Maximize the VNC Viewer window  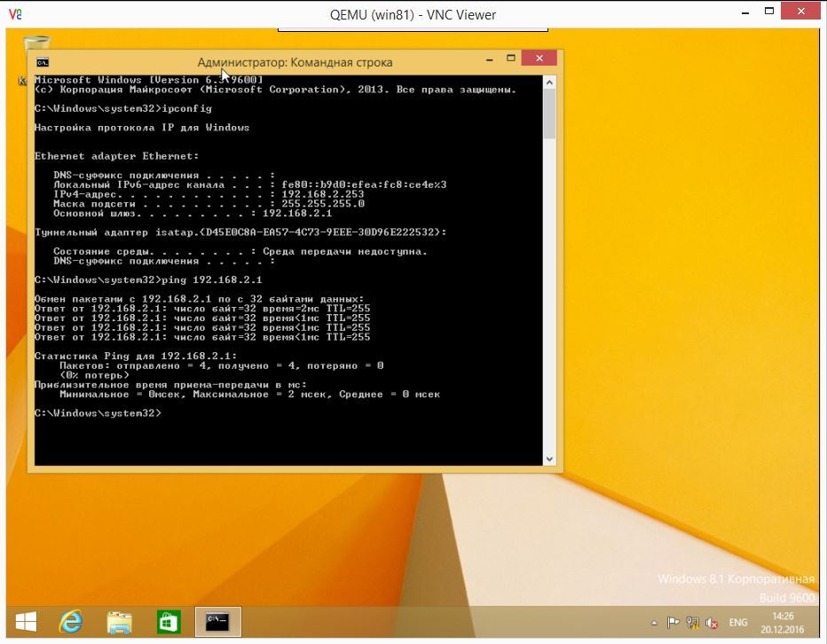coord(769,12)
